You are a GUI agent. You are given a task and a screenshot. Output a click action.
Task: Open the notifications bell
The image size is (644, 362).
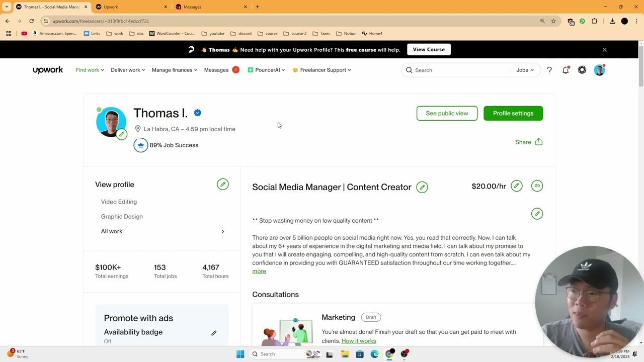click(x=566, y=70)
